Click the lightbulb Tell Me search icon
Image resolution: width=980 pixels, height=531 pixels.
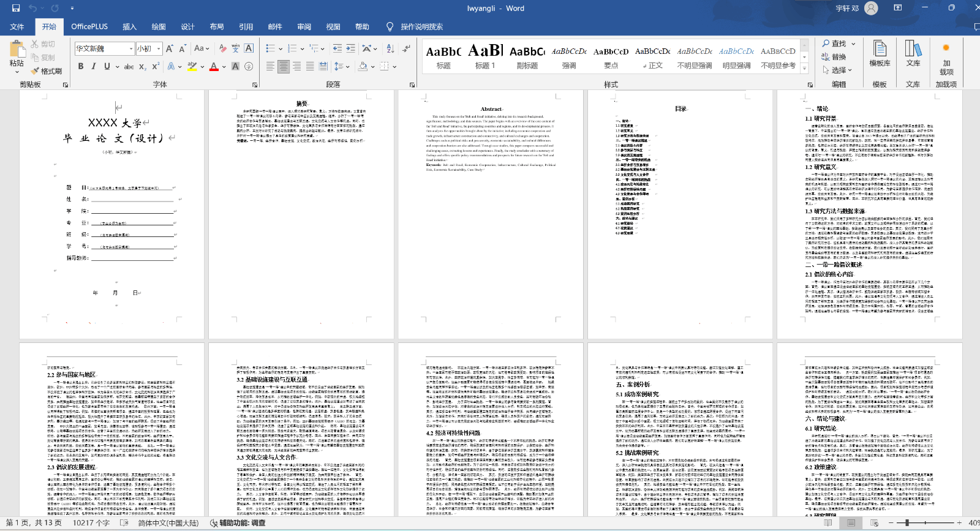click(390, 26)
